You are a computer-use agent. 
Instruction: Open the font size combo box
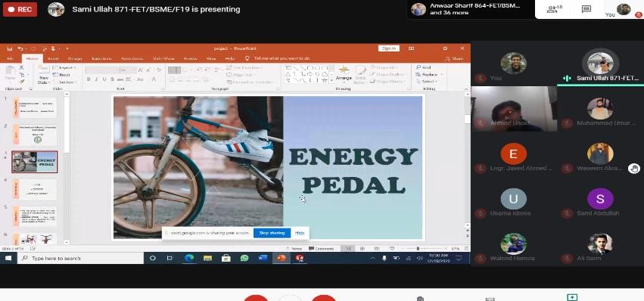point(128,70)
